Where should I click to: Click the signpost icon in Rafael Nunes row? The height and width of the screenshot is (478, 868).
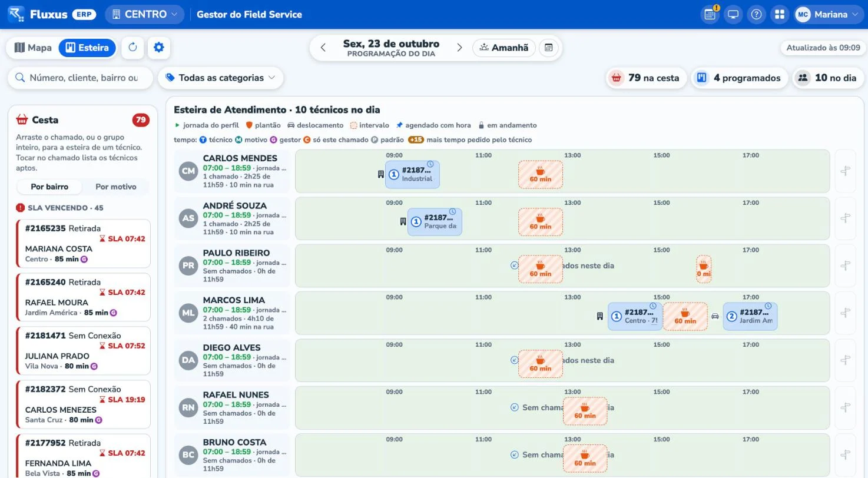point(846,407)
